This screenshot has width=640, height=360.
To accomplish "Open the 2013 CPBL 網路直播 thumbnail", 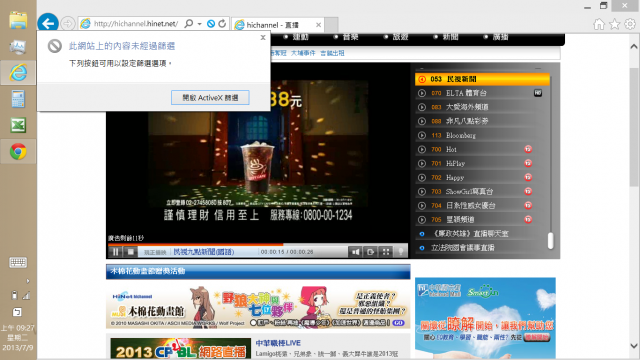I will point(180,349).
